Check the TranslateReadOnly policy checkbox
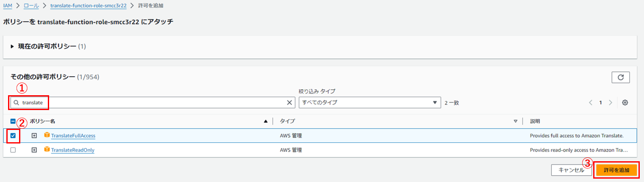644x182 pixels. [13, 150]
